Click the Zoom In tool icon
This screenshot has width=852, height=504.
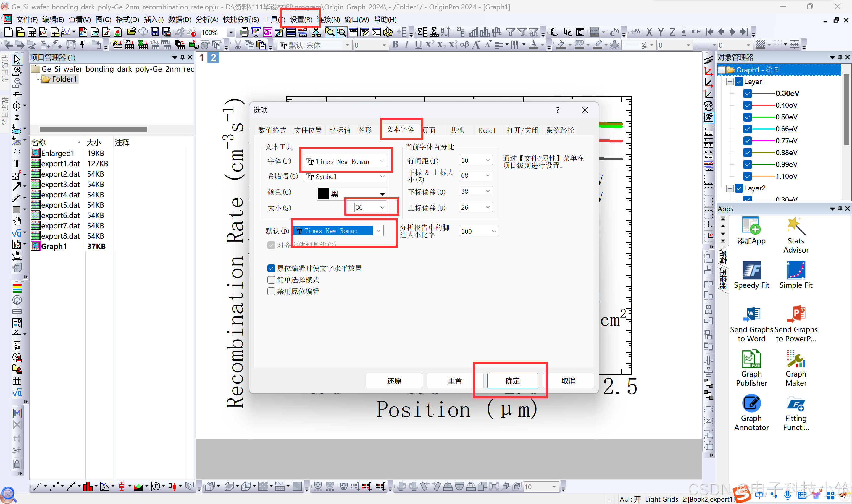[x=17, y=71]
